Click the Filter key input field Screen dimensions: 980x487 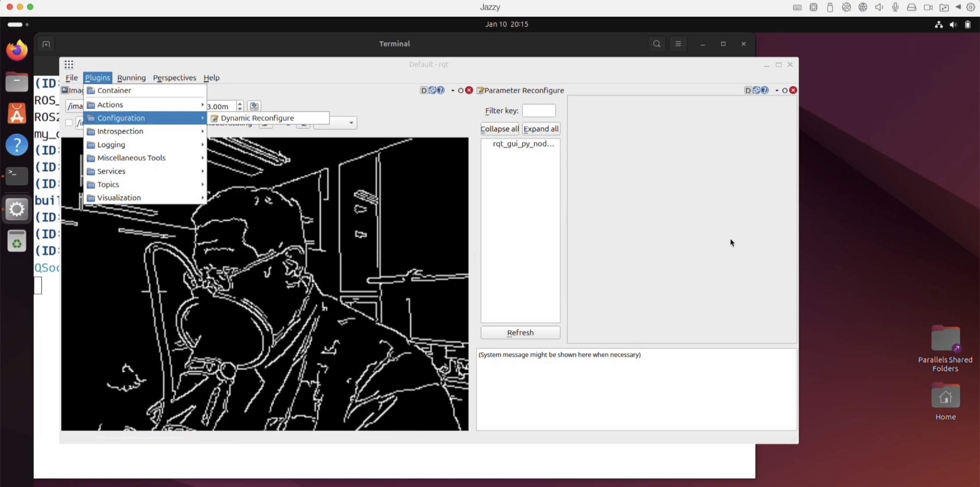pyautogui.click(x=538, y=111)
